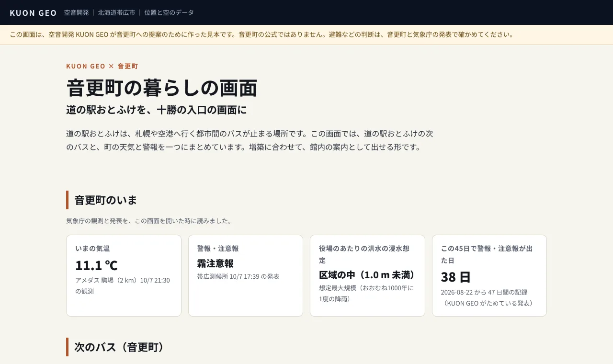
Task: Click the 帯広測候所 10/7 17:39 の発表 note
Action: [238, 276]
